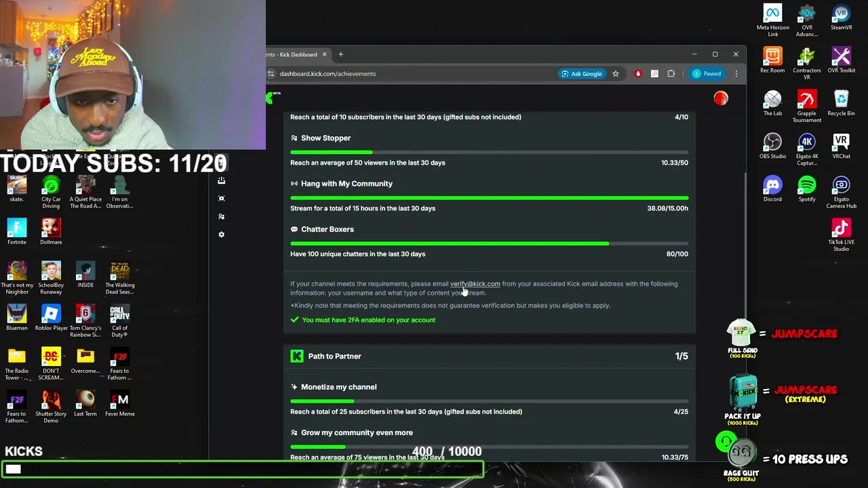
Task: View site information icon in address bar
Action: coord(271,73)
